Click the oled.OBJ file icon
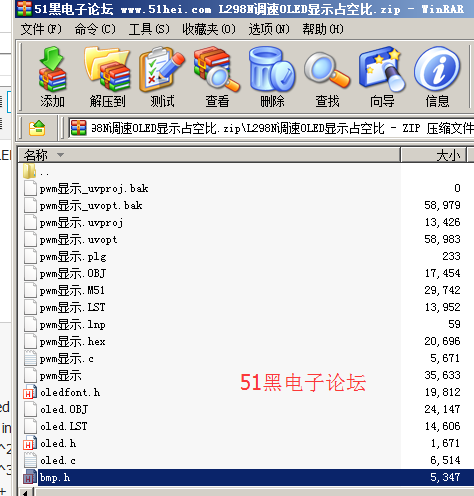This screenshot has height=496, width=474. (x=30, y=409)
